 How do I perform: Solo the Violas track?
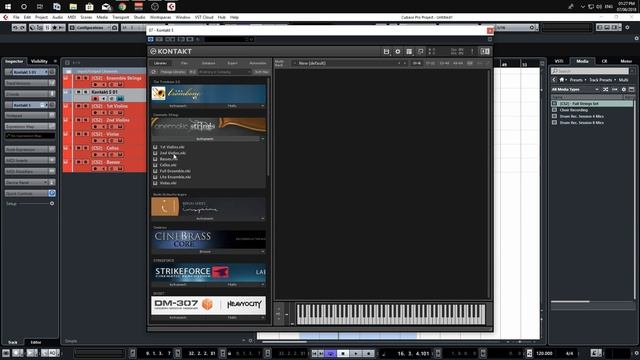click(86, 134)
